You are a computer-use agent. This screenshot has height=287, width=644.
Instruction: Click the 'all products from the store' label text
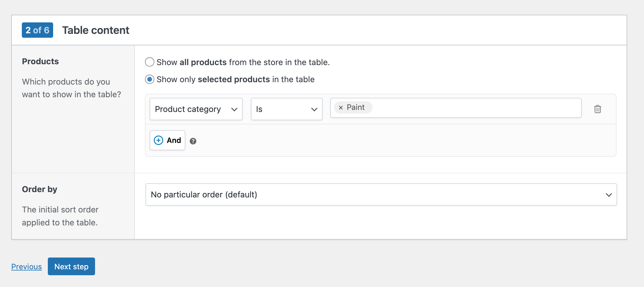tap(243, 62)
